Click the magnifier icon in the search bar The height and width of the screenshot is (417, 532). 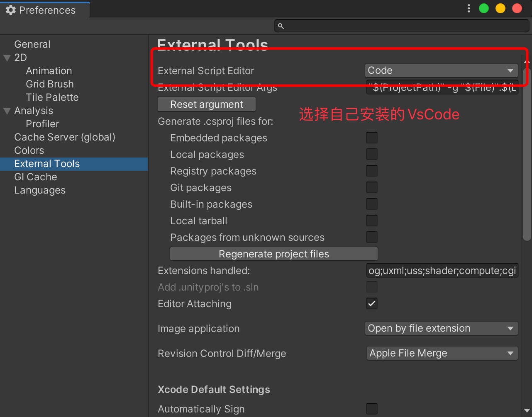point(281,26)
